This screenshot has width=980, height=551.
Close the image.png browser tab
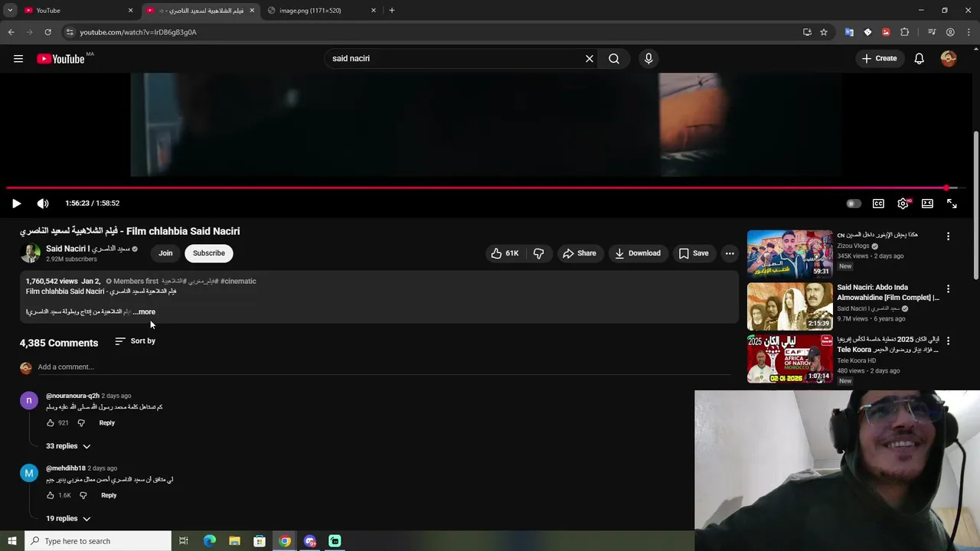coord(374,11)
